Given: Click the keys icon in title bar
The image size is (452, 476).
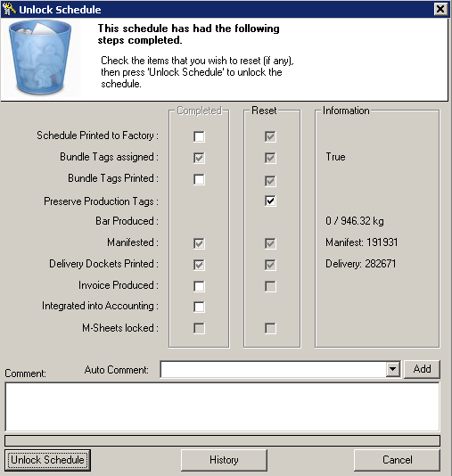Looking at the screenshot, I should click(x=9, y=9).
